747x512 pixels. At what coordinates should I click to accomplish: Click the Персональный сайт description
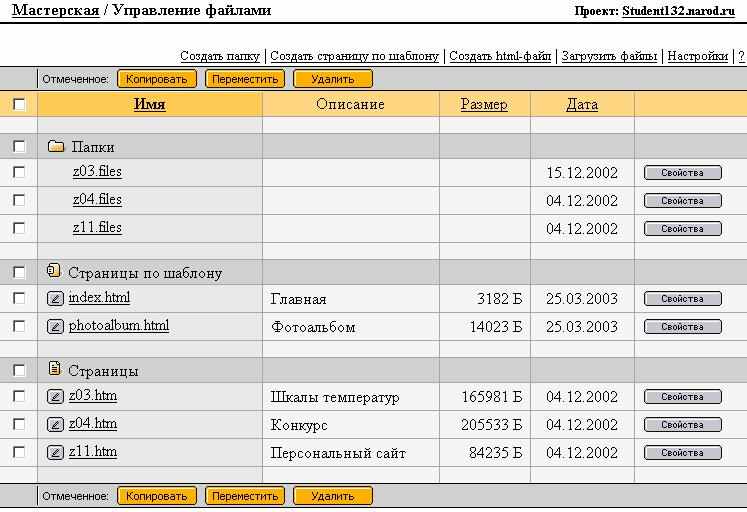tap(338, 453)
